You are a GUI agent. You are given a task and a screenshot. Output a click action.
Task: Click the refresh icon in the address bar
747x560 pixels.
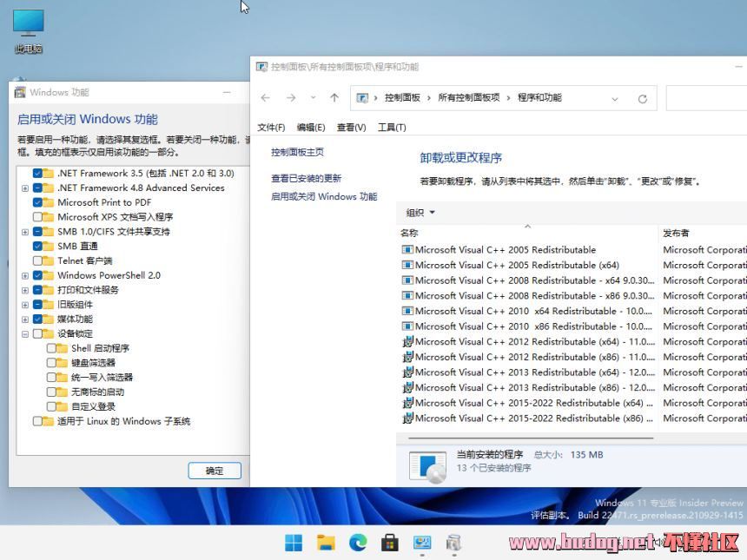(643, 98)
